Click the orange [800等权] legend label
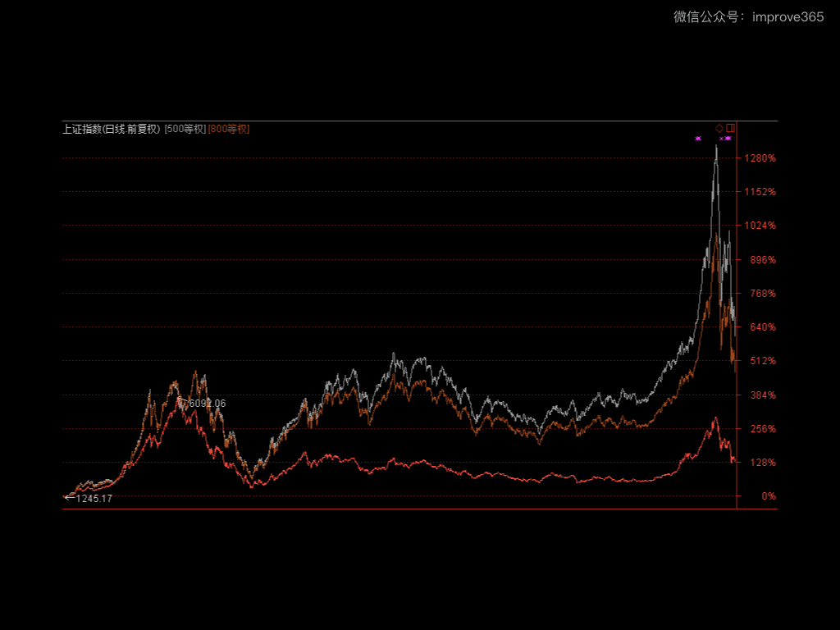The width and height of the screenshot is (840, 630). pos(229,129)
